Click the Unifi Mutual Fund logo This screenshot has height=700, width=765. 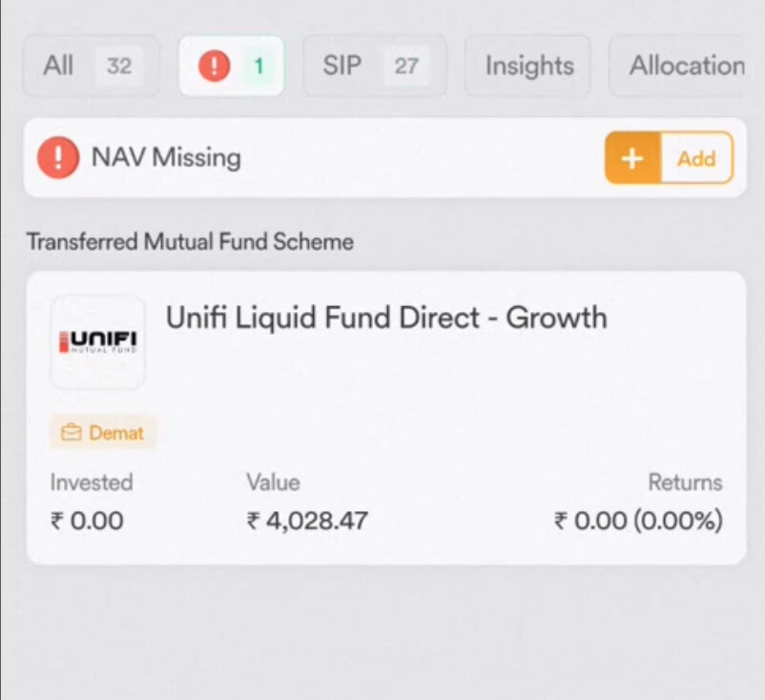click(x=97, y=342)
